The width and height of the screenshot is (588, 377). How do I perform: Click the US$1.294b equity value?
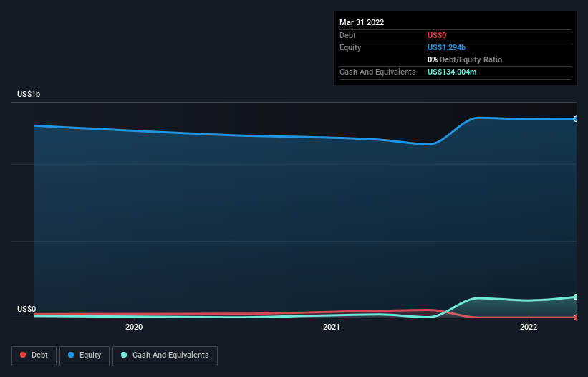click(447, 47)
